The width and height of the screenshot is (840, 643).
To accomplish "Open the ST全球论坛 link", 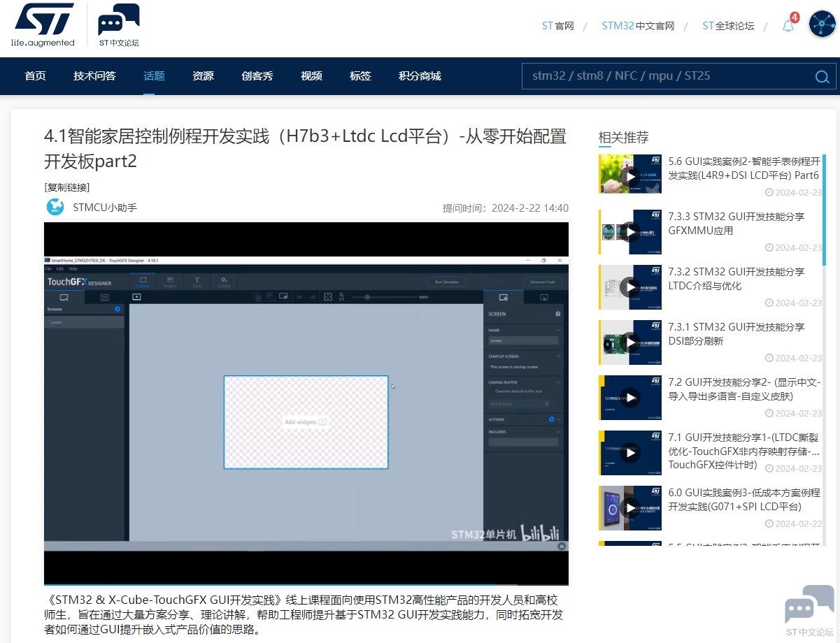I will pyautogui.click(x=728, y=26).
